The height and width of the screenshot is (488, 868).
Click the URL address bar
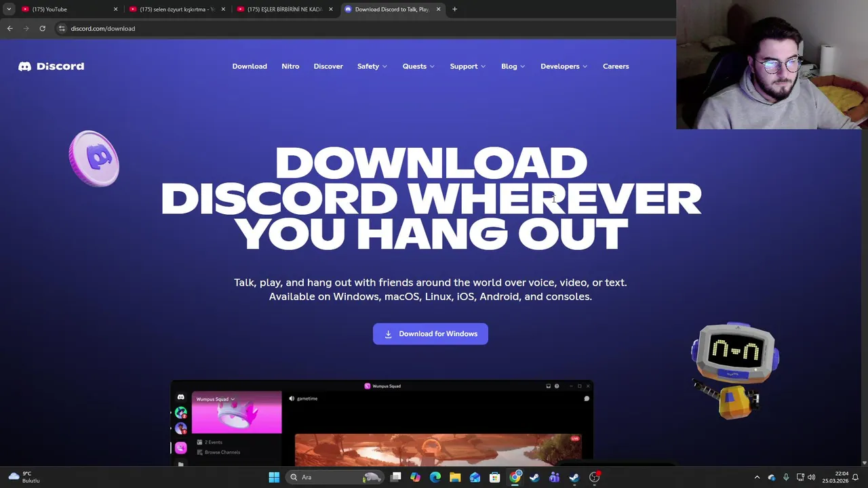(x=366, y=28)
